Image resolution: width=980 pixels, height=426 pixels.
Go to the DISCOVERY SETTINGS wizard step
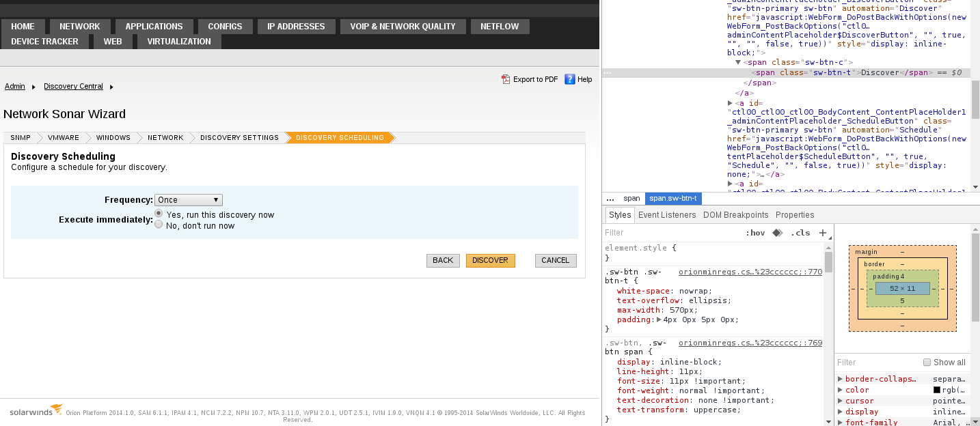click(x=239, y=138)
